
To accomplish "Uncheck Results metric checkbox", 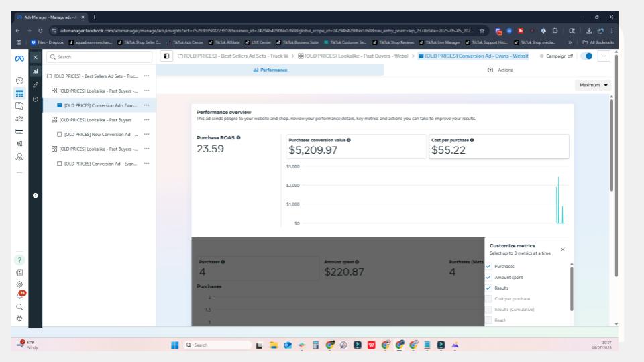I will pyautogui.click(x=488, y=288).
